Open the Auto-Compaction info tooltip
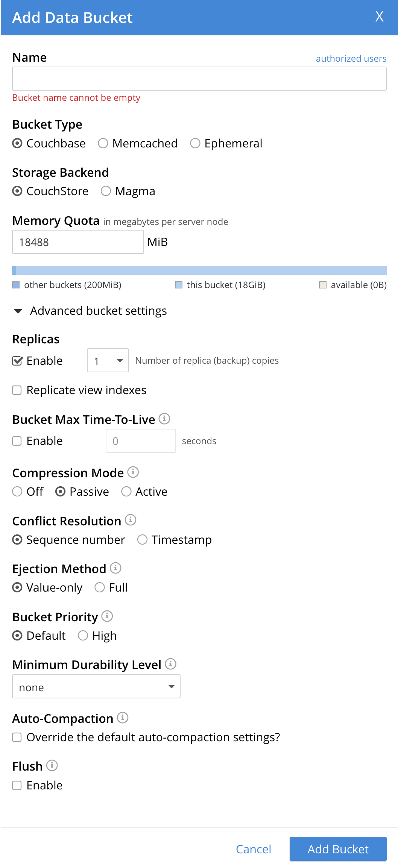Viewport: 398px width, 868px height. coord(123,718)
